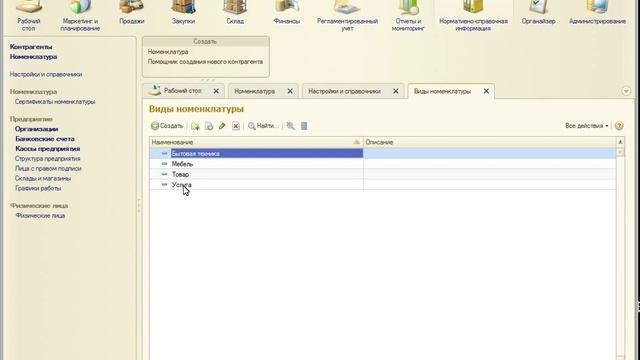Viewport: 640px width, 360px height.
Task: Open the Склады и магазины link
Action: pos(43,178)
